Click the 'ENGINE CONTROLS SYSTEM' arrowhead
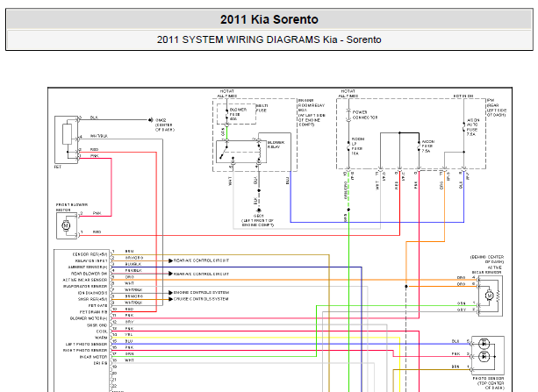The width and height of the screenshot is (538, 392). pos(170,293)
